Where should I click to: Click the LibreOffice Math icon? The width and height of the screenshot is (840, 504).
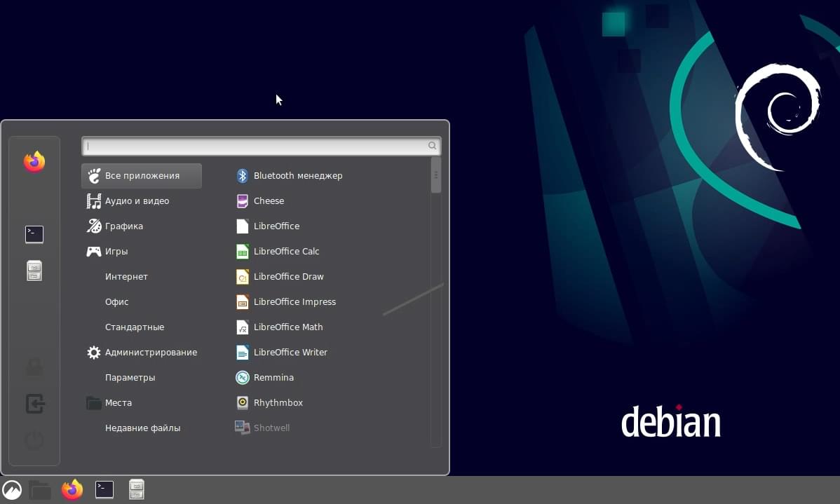click(x=242, y=327)
